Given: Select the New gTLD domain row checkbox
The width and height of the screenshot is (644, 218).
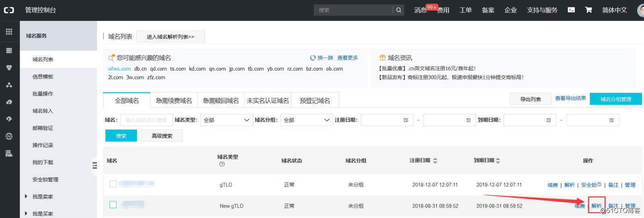Looking at the screenshot, I should 113,205.
